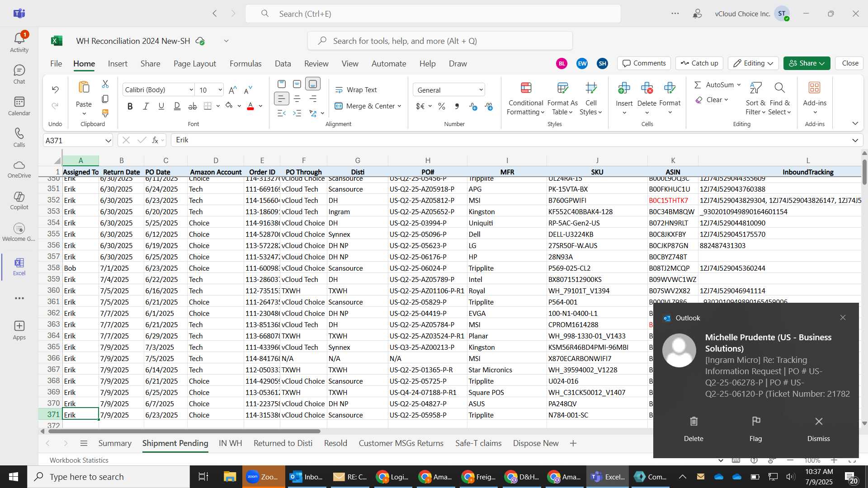The height and width of the screenshot is (488, 868).
Task: Add a new sheet with plus icon
Action: (x=573, y=443)
